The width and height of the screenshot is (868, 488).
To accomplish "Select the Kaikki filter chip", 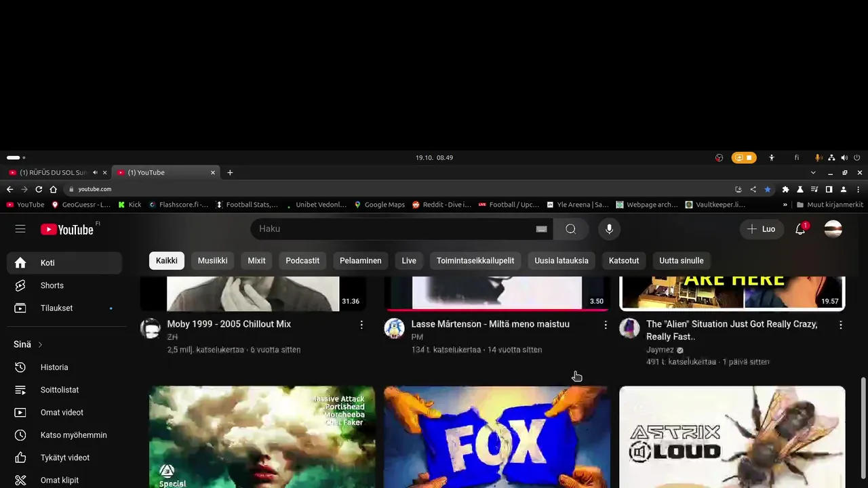I will [x=167, y=260].
